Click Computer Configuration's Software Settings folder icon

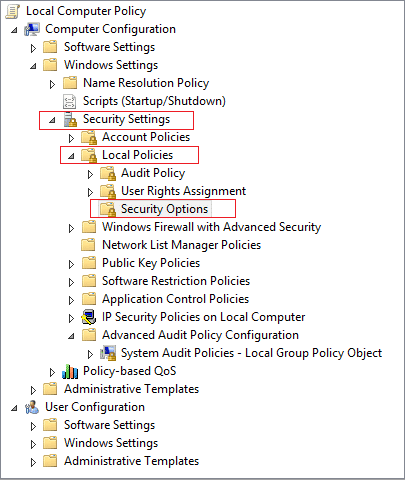(x=50, y=47)
